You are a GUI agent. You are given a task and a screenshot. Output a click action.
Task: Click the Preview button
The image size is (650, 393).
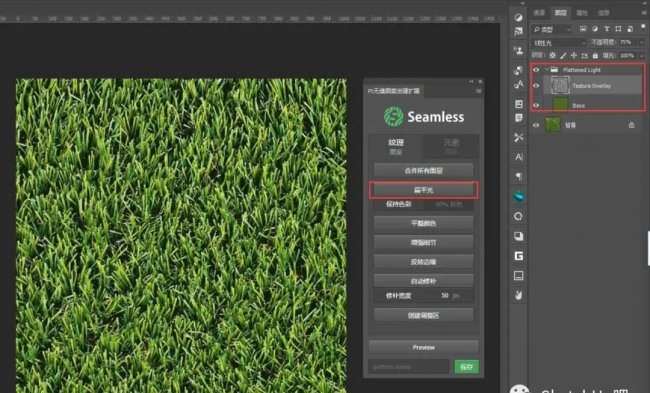[x=423, y=347]
